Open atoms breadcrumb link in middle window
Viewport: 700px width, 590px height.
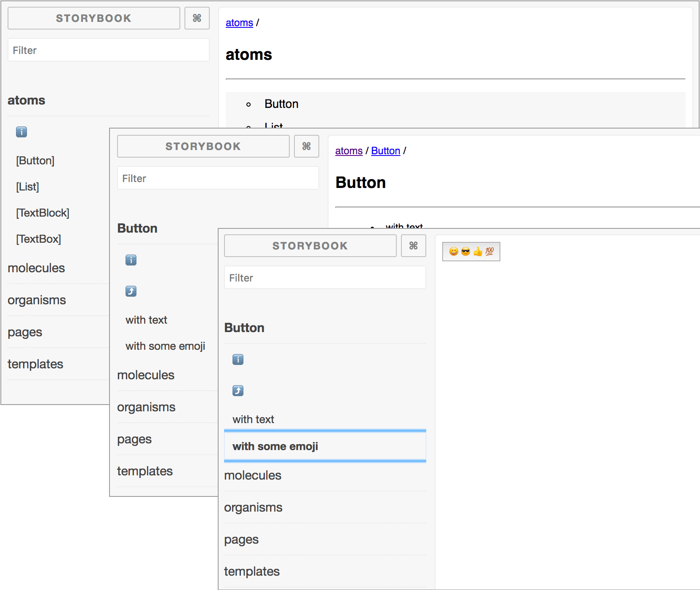(349, 151)
